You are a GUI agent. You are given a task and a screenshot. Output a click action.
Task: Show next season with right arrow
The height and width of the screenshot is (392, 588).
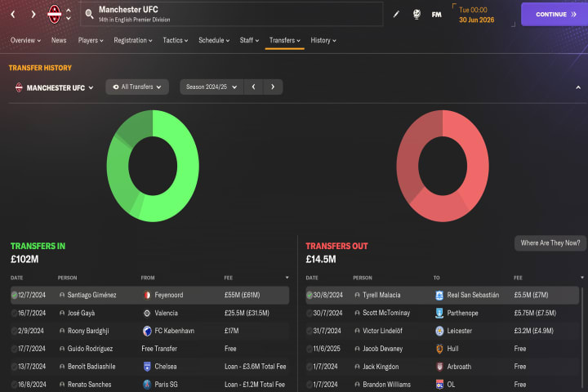click(x=273, y=87)
